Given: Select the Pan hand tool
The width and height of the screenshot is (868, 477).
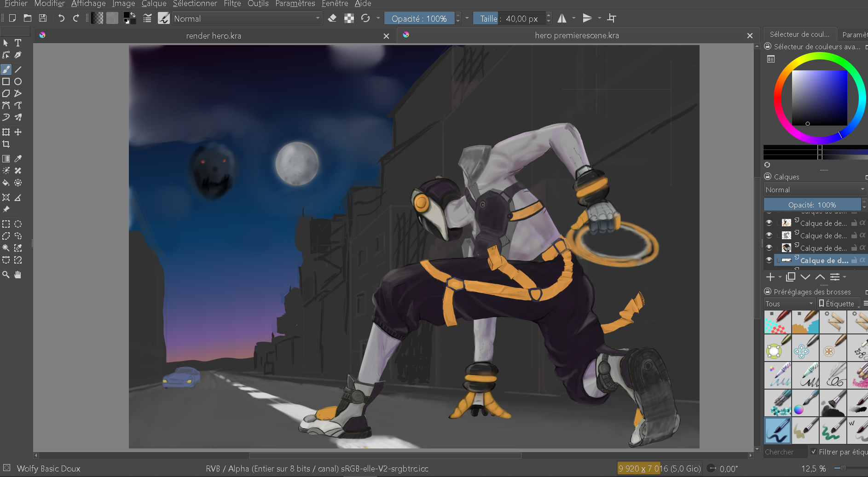Looking at the screenshot, I should (x=18, y=275).
